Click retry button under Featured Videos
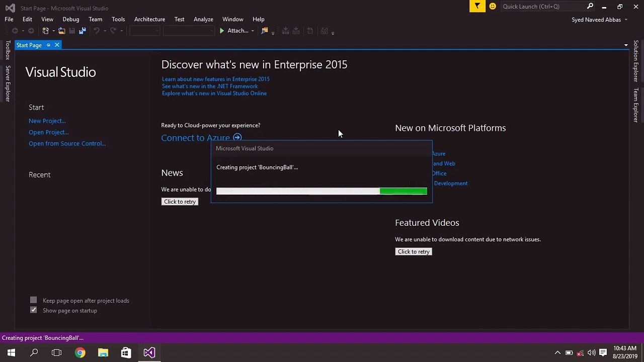 click(414, 251)
